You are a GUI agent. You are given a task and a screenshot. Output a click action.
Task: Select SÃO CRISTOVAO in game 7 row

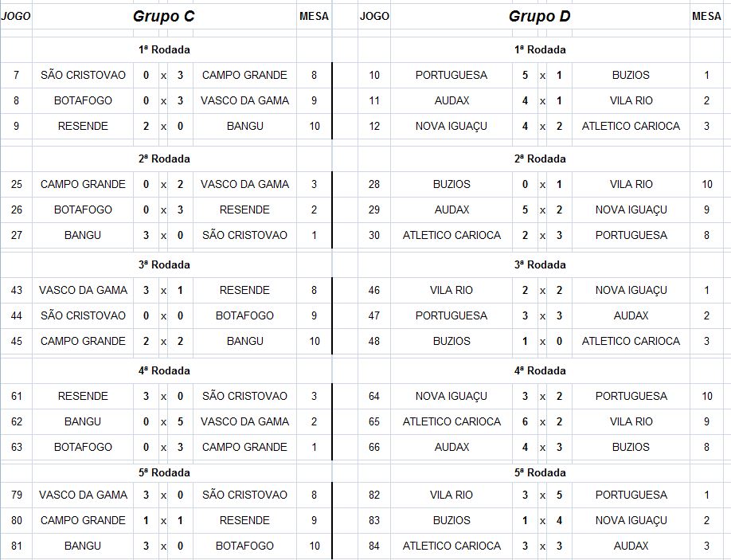83,75
